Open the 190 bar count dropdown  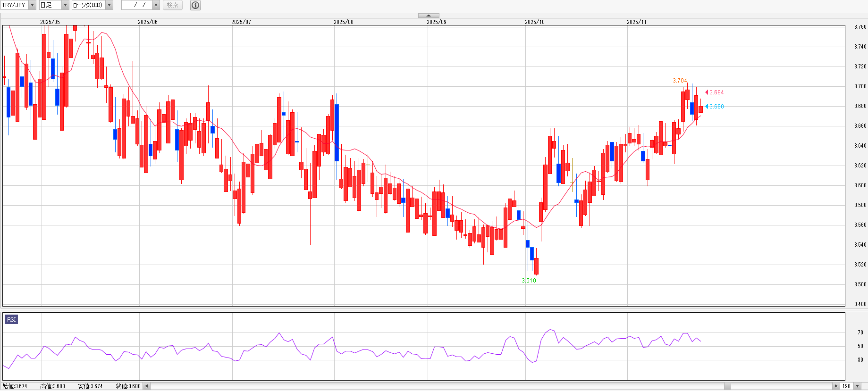click(858, 386)
